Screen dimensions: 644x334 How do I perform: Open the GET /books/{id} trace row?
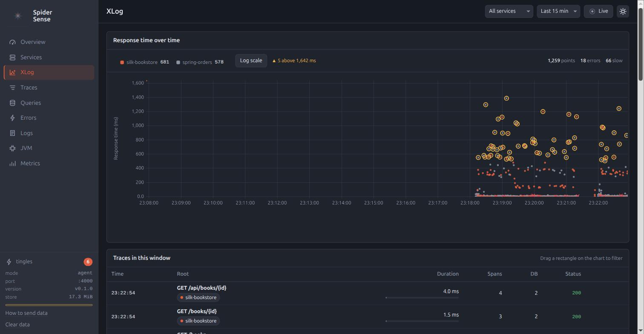[x=368, y=317]
